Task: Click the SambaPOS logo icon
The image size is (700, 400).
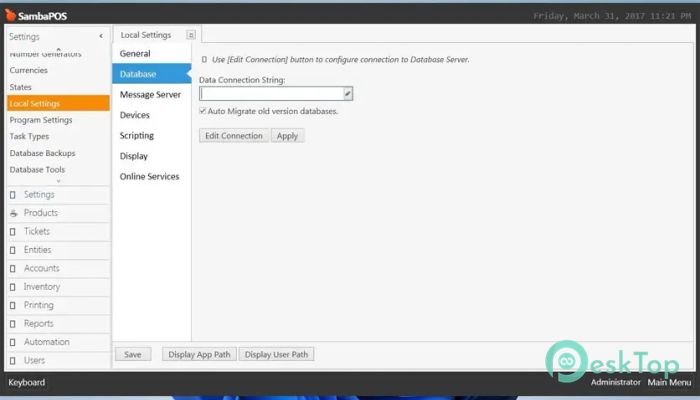Action: coord(10,15)
